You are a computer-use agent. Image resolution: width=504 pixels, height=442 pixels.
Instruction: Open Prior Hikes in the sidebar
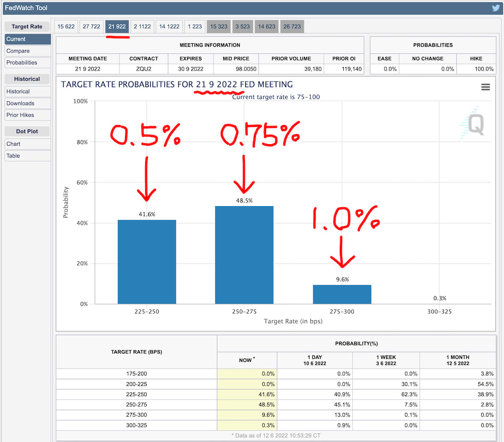point(28,115)
